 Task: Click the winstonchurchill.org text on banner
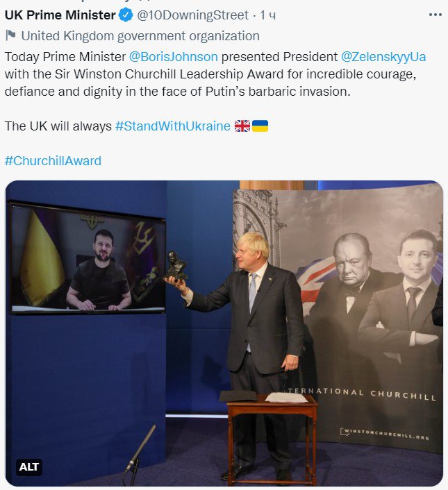click(x=385, y=434)
